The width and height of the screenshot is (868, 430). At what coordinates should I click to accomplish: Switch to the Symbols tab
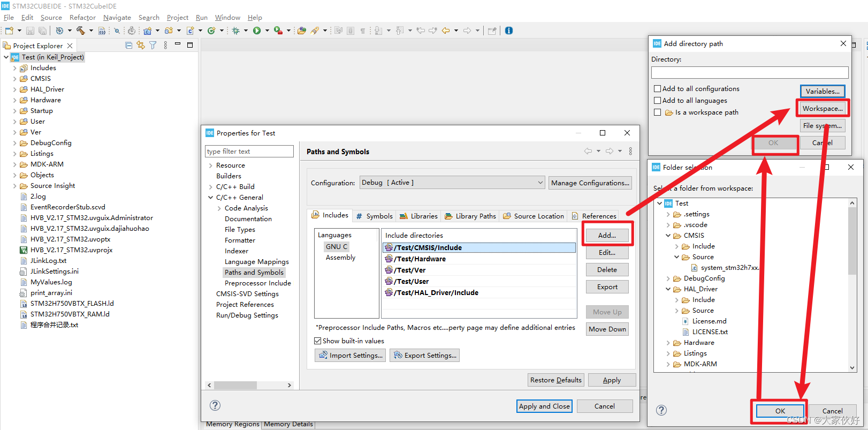[374, 216]
